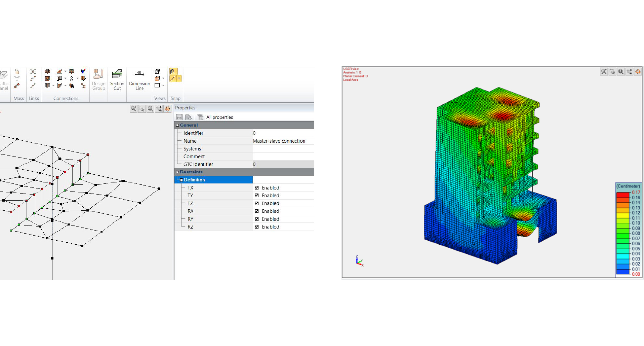Click zoom window icon in model view
The height and width of the screenshot is (346, 644).
pos(142,109)
